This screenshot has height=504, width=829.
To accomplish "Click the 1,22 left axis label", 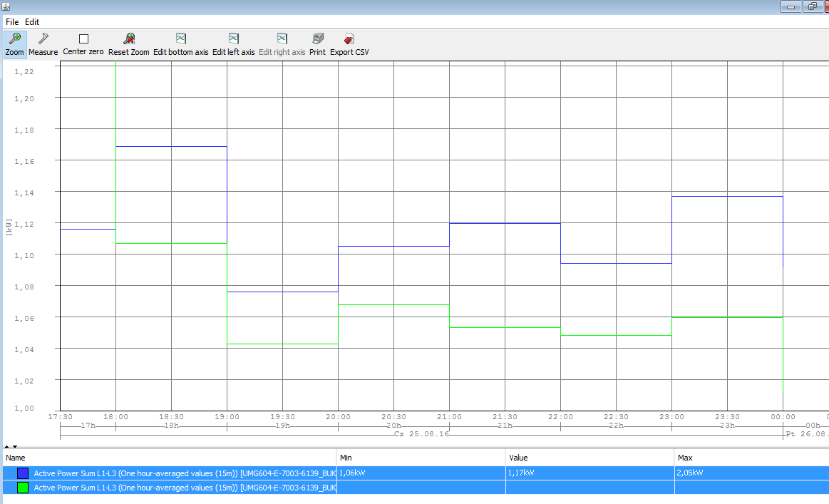I will click(x=24, y=72).
